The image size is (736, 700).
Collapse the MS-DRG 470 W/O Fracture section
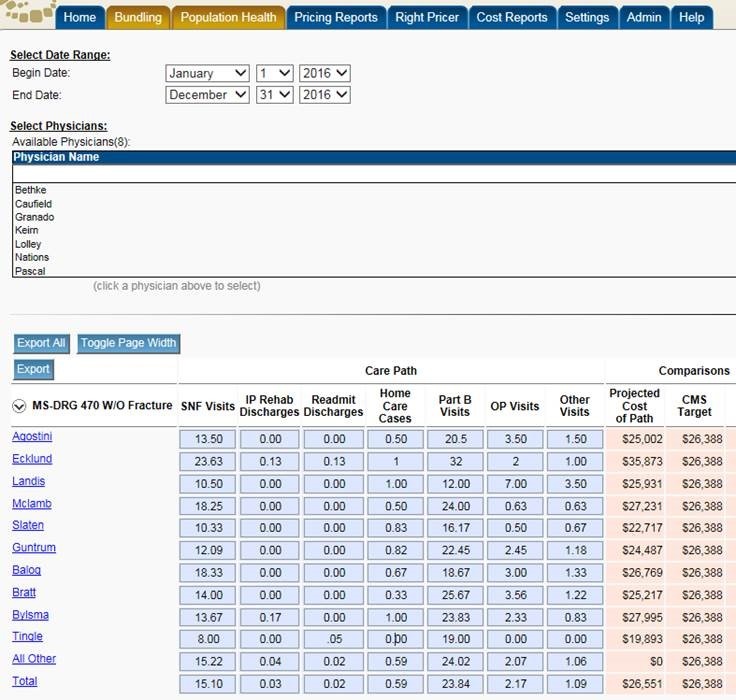pyautogui.click(x=19, y=406)
